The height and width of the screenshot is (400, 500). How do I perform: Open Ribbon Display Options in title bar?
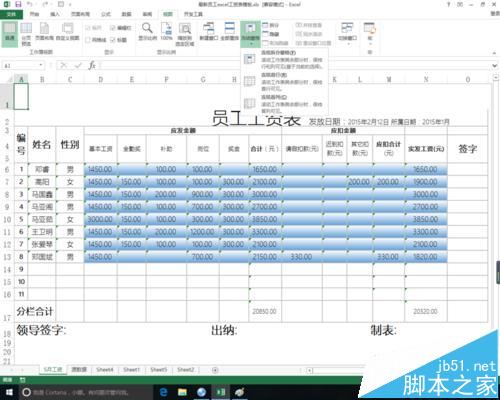460,4
